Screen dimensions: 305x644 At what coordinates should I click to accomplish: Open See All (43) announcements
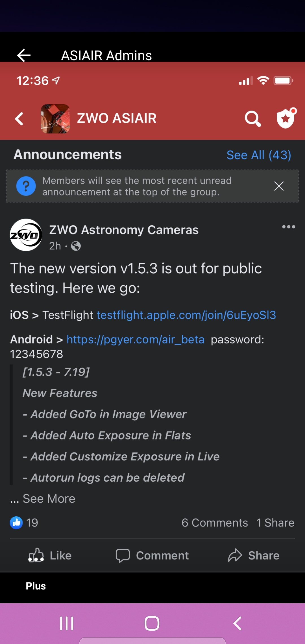[259, 155]
